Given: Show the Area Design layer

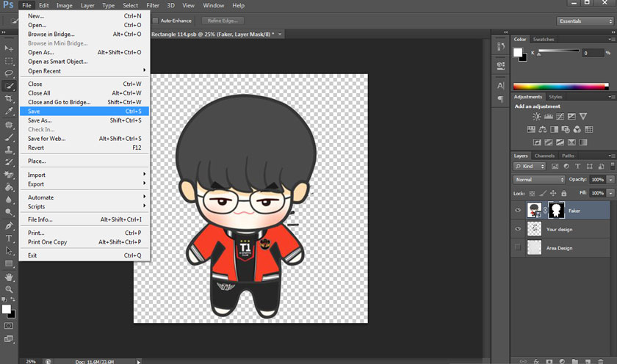Looking at the screenshot, I should [x=518, y=248].
